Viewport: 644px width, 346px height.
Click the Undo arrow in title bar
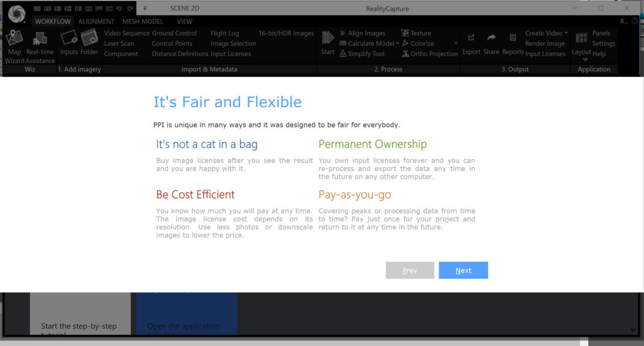point(119,8)
